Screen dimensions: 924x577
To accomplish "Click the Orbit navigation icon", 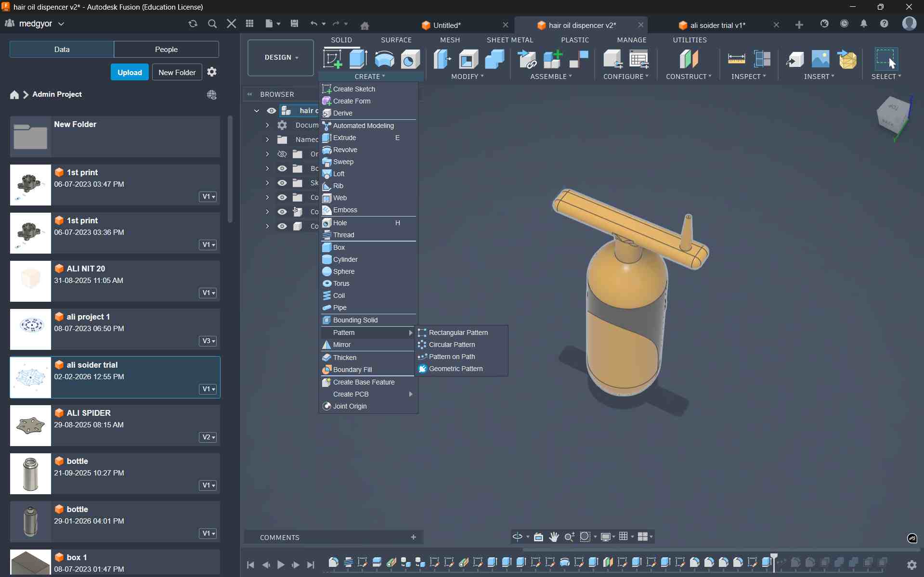I will coord(518,537).
